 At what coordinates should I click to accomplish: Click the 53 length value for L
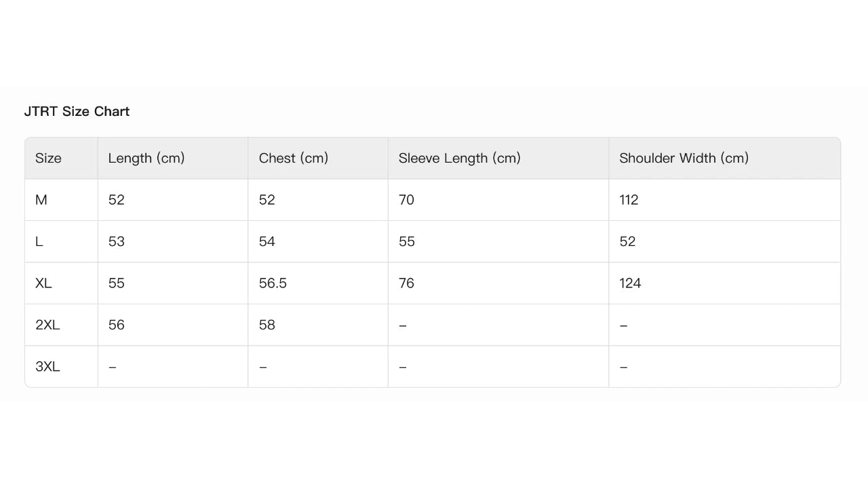coord(117,242)
